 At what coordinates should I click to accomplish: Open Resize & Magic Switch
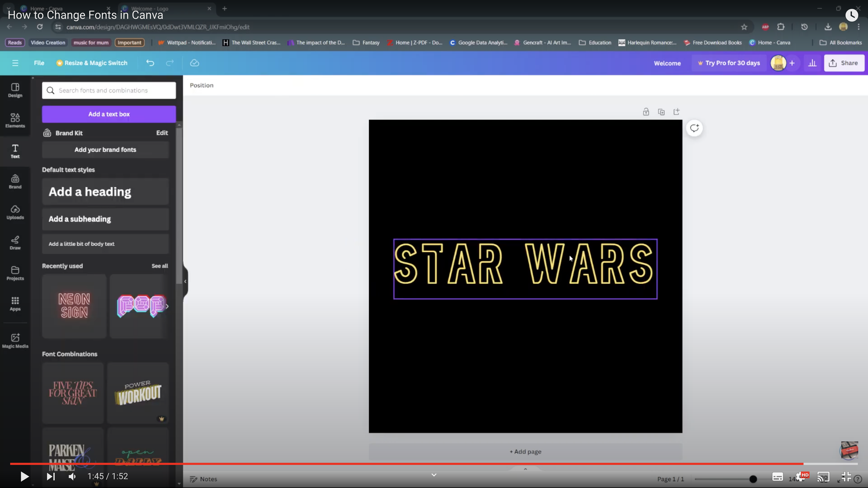92,63
